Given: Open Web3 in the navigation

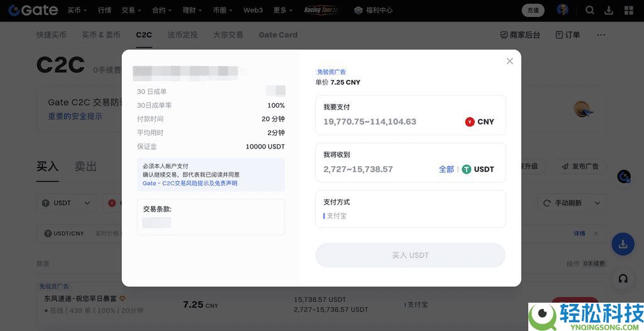Looking at the screenshot, I should click(x=253, y=10).
